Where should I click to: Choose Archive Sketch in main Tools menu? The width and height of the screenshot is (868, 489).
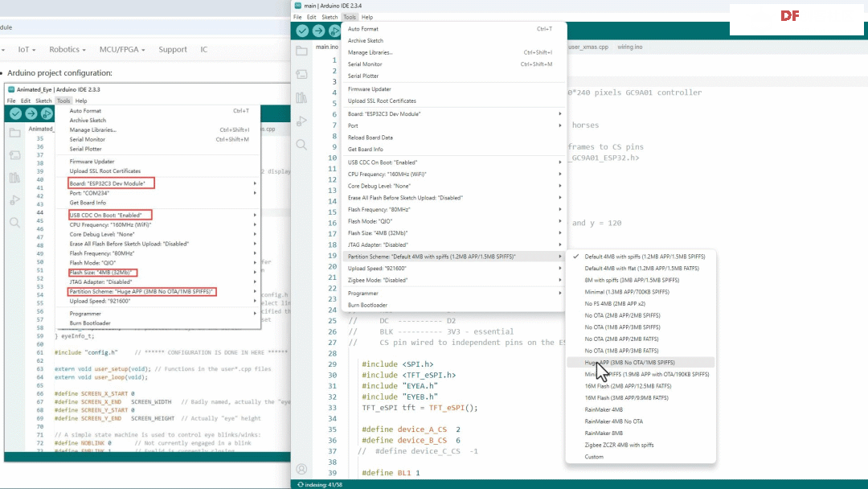tap(454, 40)
